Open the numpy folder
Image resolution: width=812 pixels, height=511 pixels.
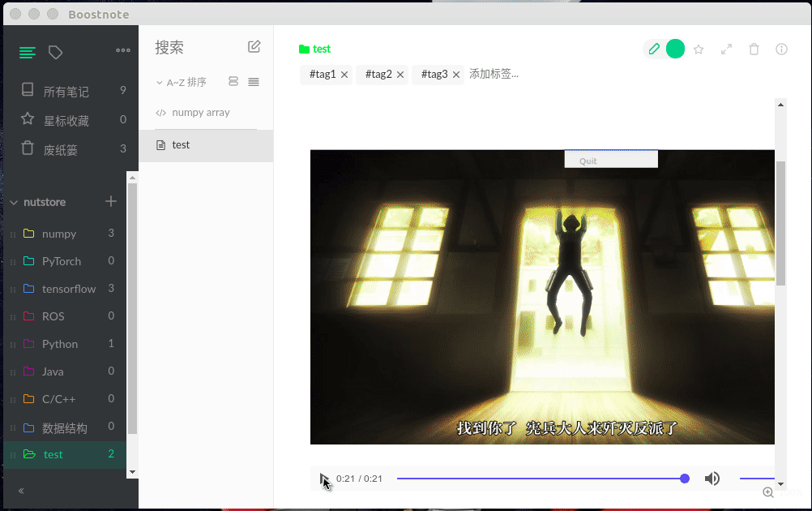coord(65,234)
